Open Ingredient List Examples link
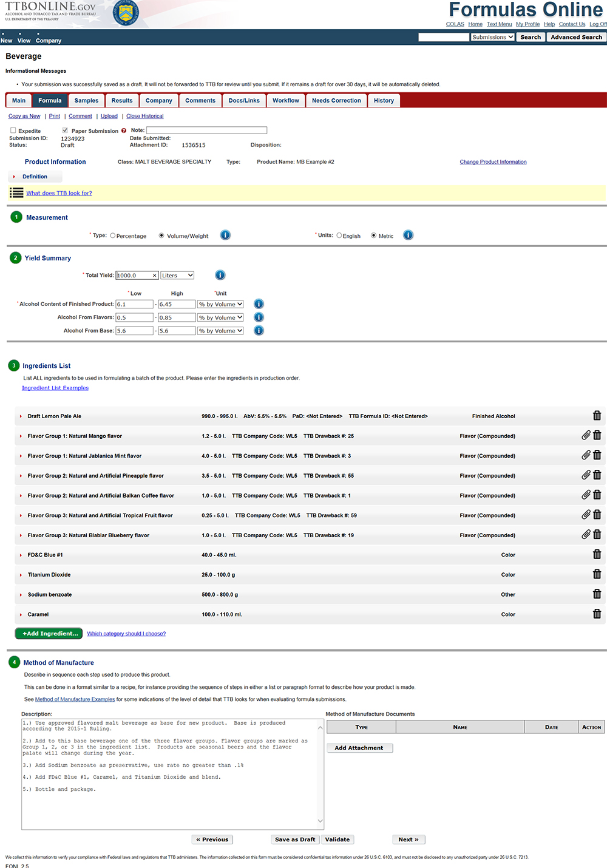Image resolution: width=607 pixels, height=868 pixels. point(55,388)
